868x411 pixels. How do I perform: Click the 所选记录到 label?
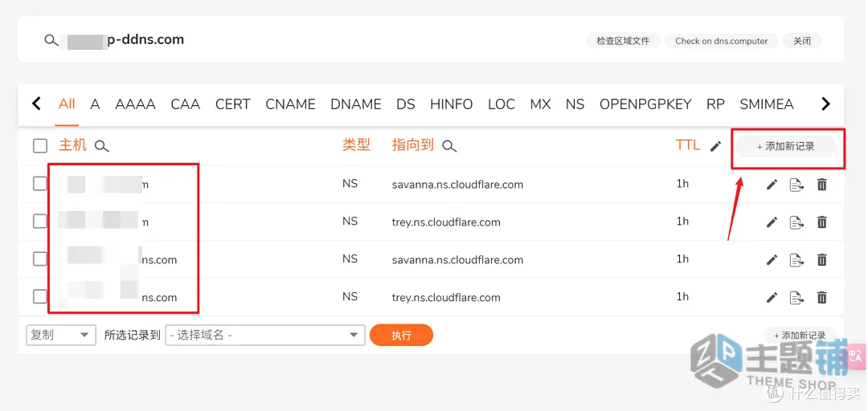click(x=133, y=336)
